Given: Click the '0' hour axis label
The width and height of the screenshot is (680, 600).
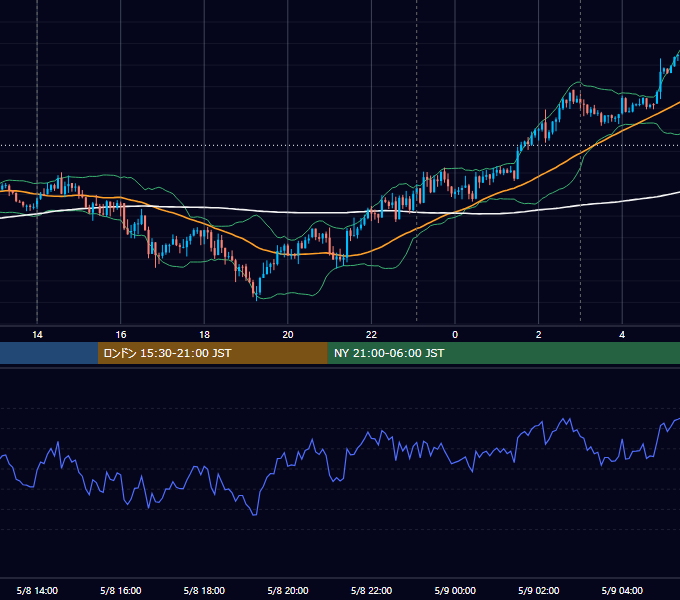Looking at the screenshot, I should tap(455, 335).
